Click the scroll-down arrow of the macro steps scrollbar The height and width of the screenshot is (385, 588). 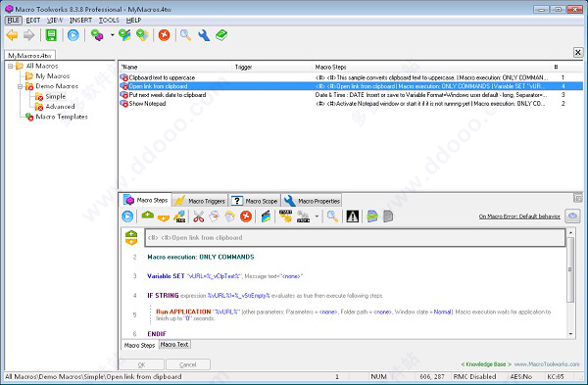pos(570,334)
